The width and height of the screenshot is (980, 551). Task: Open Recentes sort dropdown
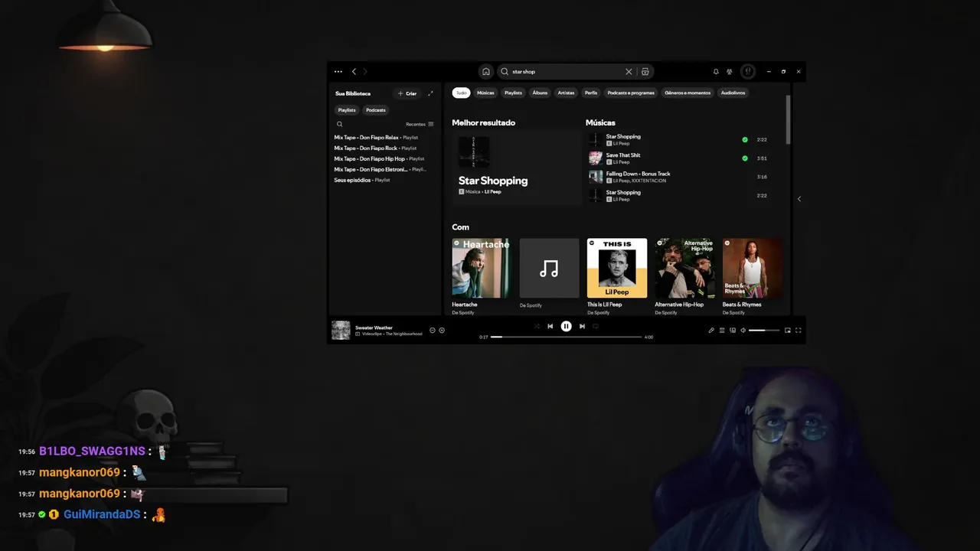point(420,124)
